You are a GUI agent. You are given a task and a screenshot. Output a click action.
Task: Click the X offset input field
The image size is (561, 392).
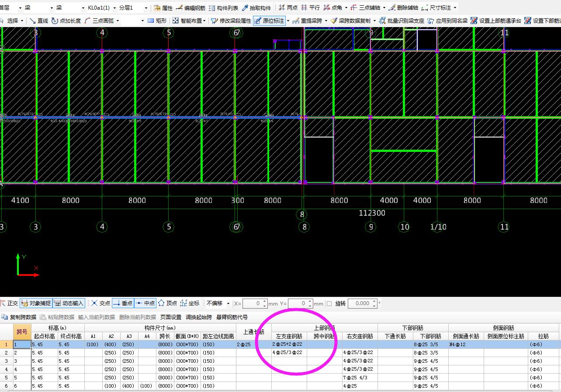coord(255,303)
